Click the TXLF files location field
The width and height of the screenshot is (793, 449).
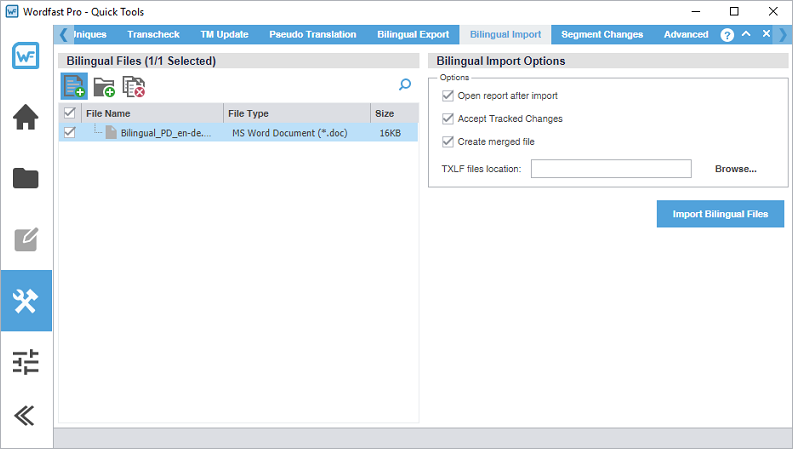pos(611,169)
